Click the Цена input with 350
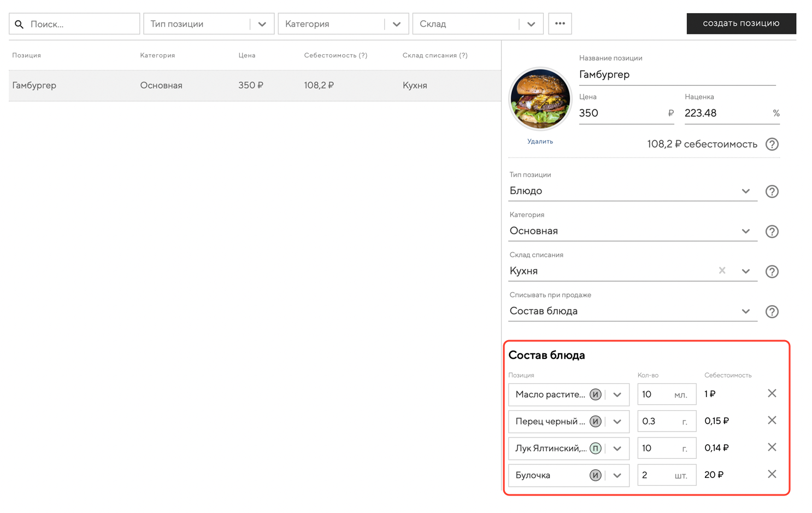812x513 pixels. click(620, 113)
